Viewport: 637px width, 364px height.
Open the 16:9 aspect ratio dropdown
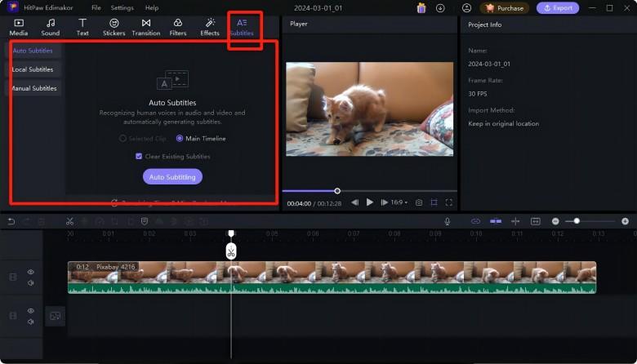pyautogui.click(x=399, y=202)
